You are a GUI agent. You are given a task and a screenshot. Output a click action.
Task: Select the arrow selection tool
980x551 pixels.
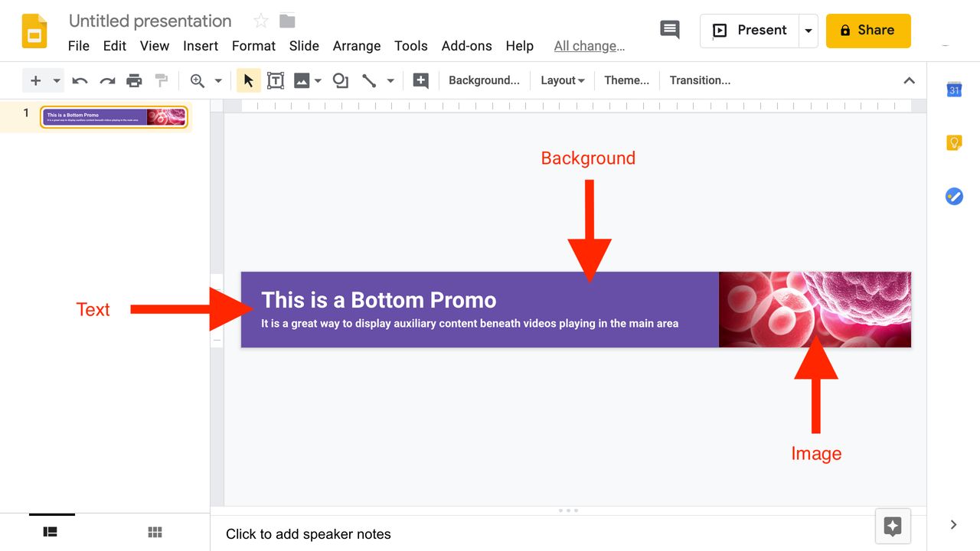pyautogui.click(x=248, y=80)
